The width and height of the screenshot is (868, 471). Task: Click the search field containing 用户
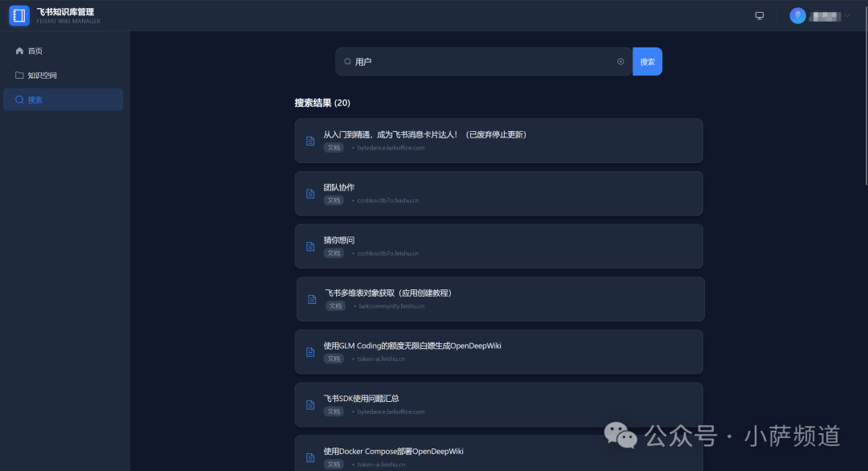[484, 61]
